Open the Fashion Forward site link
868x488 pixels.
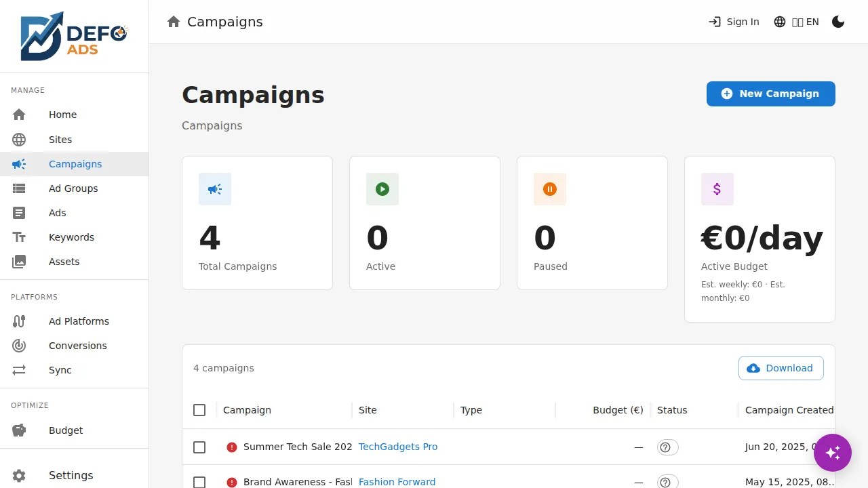point(397,482)
